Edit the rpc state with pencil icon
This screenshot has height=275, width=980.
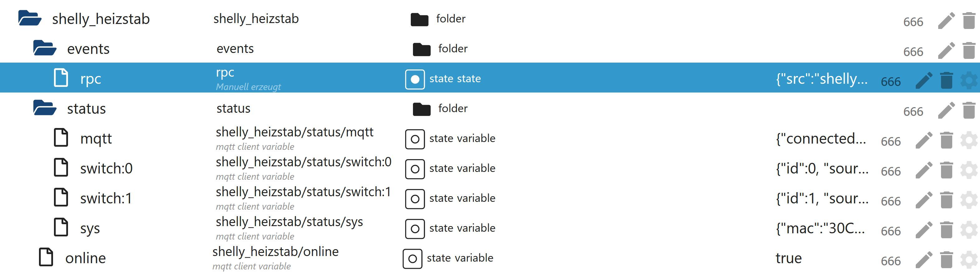924,80
